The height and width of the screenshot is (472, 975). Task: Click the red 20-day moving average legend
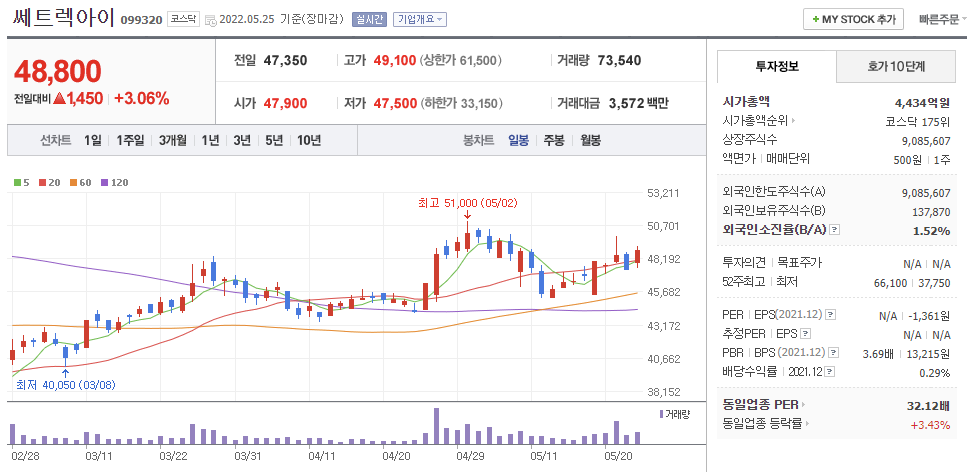[49, 183]
